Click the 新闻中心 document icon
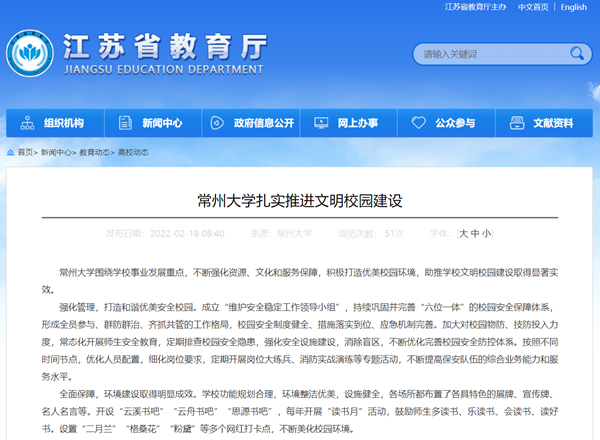This screenshot has height=440, width=600. click(125, 124)
